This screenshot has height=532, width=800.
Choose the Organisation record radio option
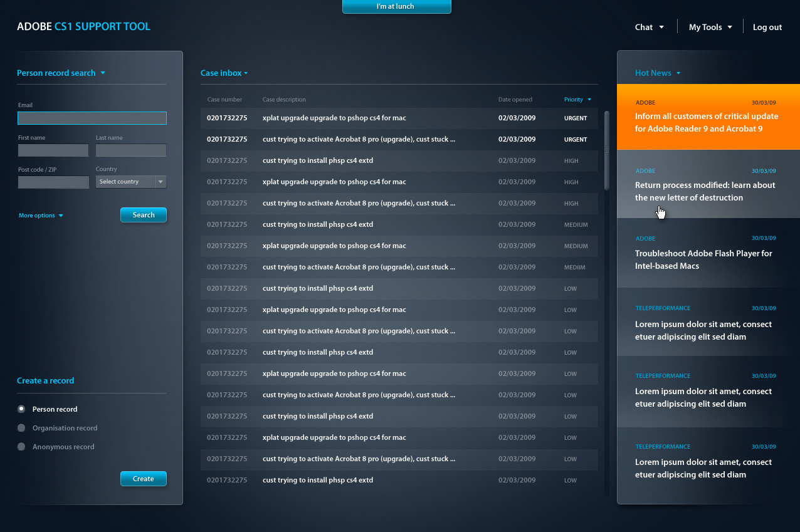click(21, 427)
